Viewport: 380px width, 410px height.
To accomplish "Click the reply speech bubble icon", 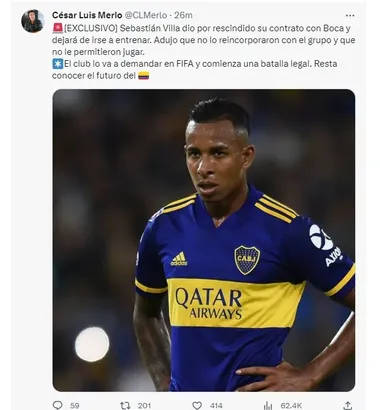I will 58,405.
